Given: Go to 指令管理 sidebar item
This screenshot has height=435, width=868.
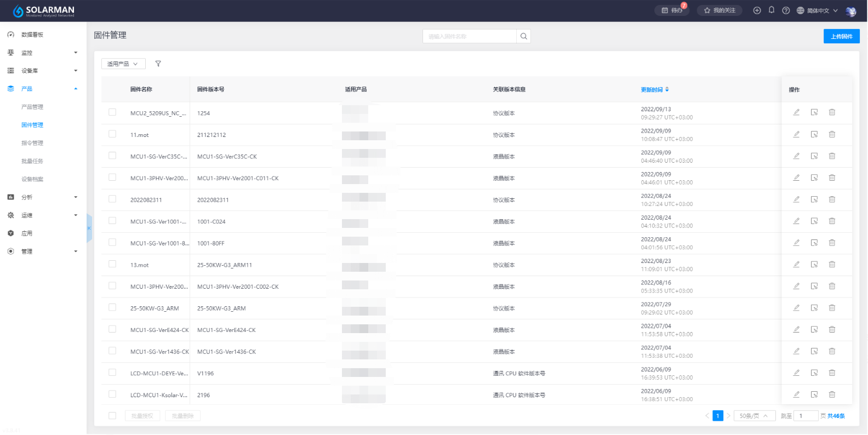Looking at the screenshot, I should coord(32,143).
